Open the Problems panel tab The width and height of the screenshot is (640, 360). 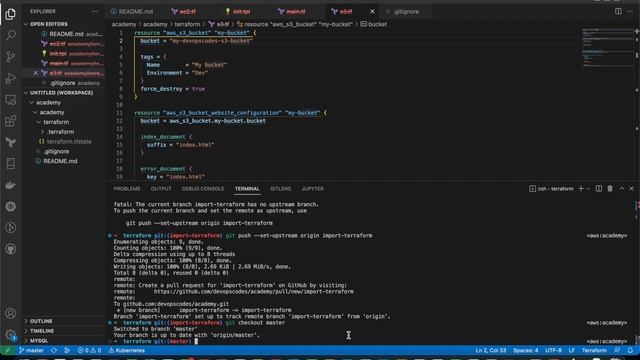(127, 189)
